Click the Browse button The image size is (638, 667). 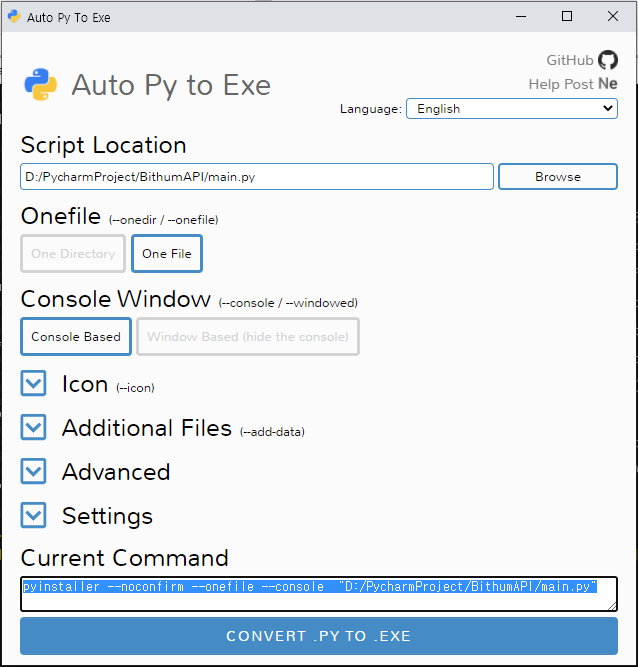(x=558, y=177)
